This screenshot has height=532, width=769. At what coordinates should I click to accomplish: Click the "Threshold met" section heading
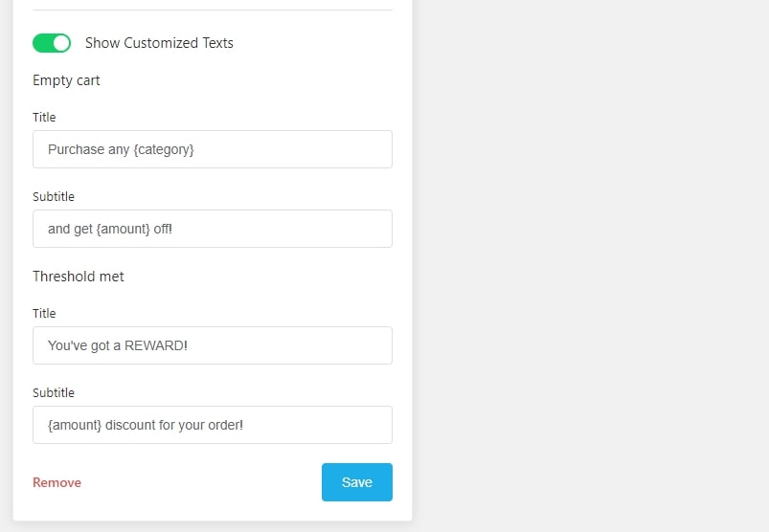79,277
